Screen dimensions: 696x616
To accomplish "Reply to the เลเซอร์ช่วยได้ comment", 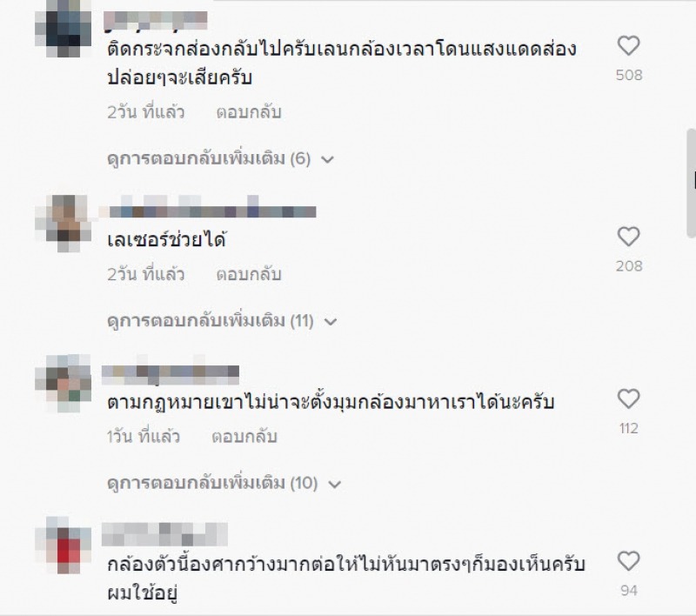I will [x=249, y=274].
